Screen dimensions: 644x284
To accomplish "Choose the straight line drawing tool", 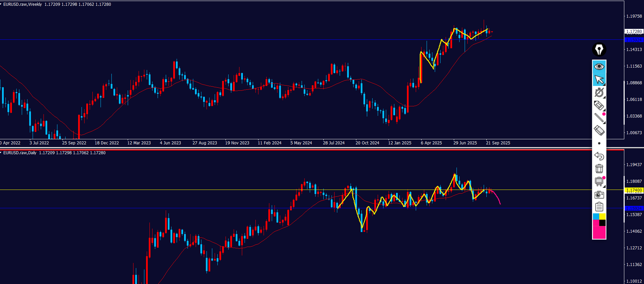I will click(599, 118).
